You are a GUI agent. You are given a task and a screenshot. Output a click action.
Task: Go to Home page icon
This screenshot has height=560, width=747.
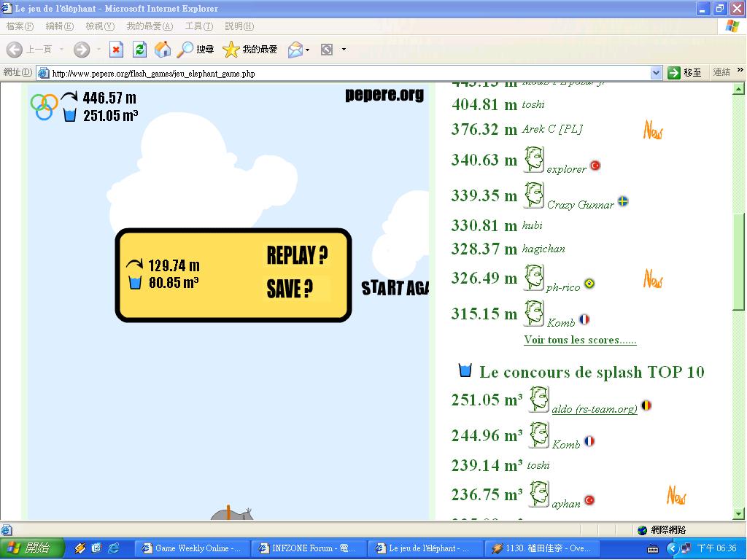click(x=163, y=49)
